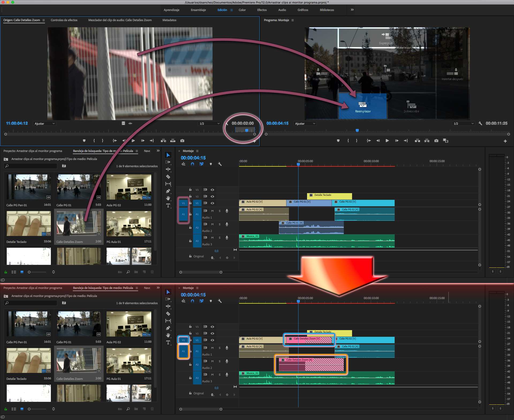The image size is (514, 420).
Task: Play the Program monitor sequence
Action: pos(387,140)
